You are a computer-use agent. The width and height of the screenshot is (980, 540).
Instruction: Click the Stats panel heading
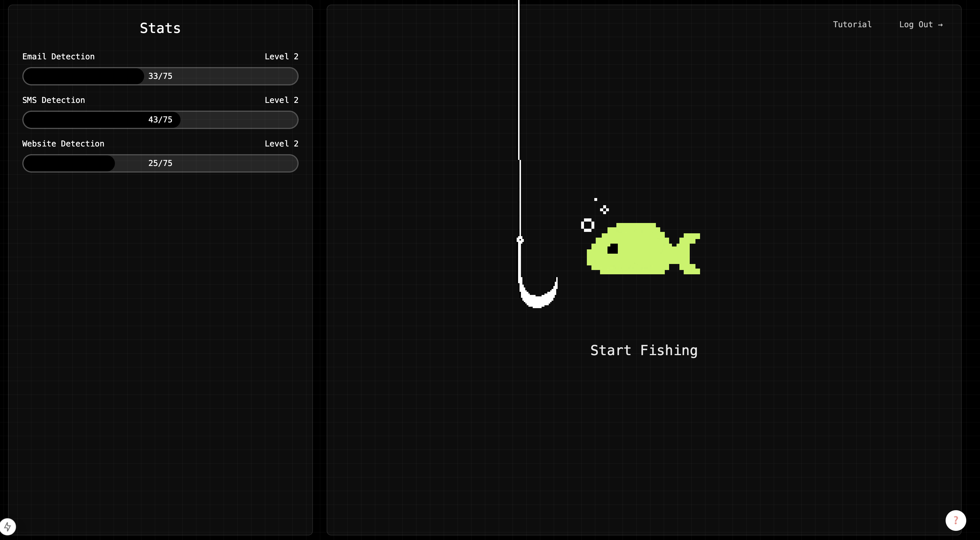pos(160,28)
